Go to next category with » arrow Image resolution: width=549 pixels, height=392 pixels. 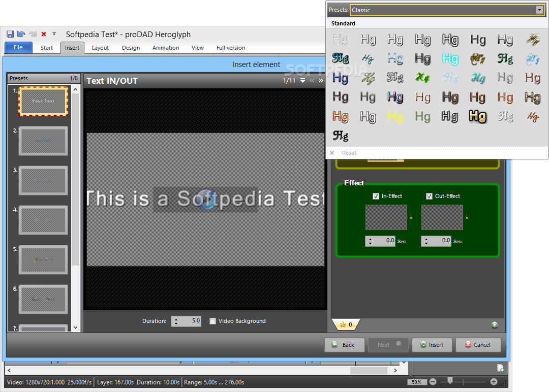pos(321,81)
